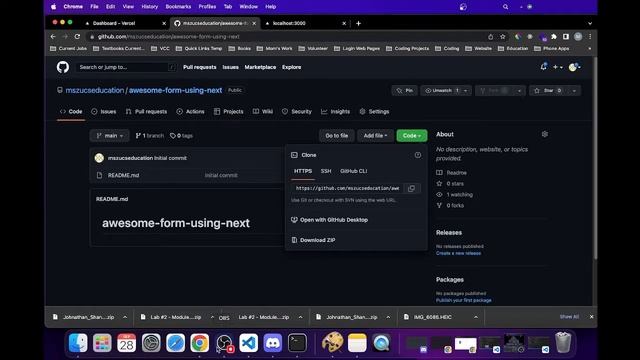The image size is (640, 360).
Task: Go to the Settings tab
Action: coord(374,111)
